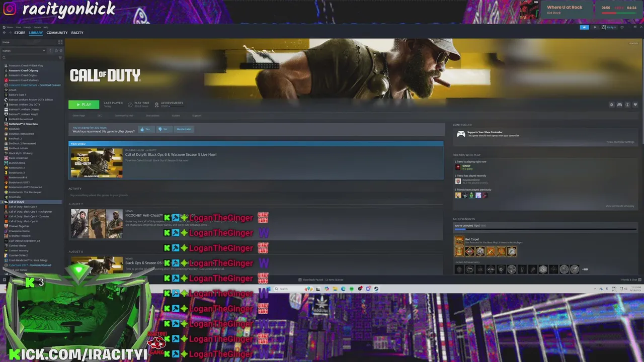Focus the library search field
This screenshot has width=644, height=362.
point(29,58)
